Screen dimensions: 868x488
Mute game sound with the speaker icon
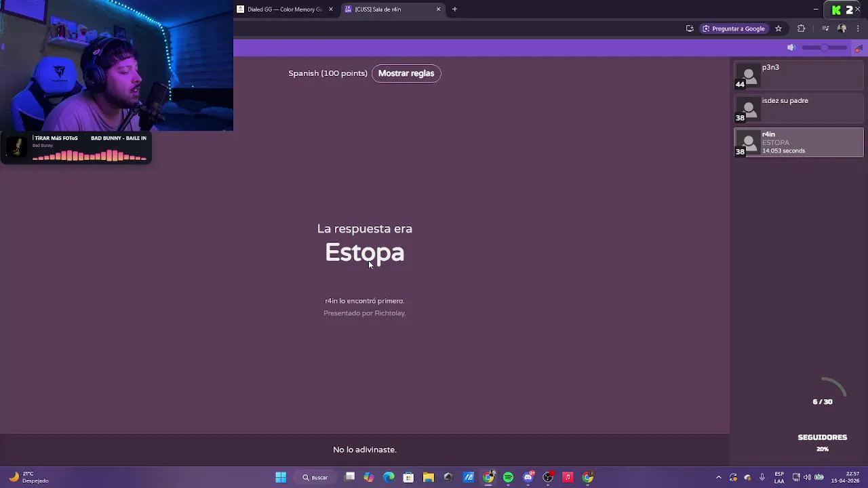(x=791, y=47)
